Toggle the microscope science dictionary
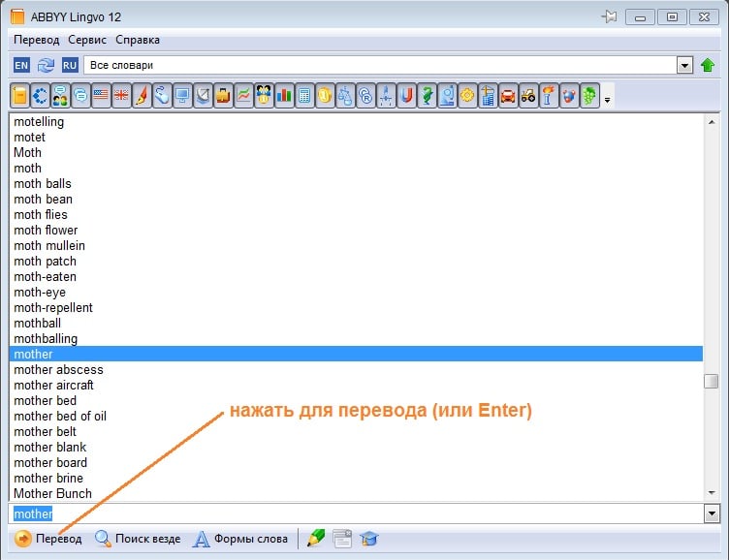Screen dimensions: 729x560 447,96
